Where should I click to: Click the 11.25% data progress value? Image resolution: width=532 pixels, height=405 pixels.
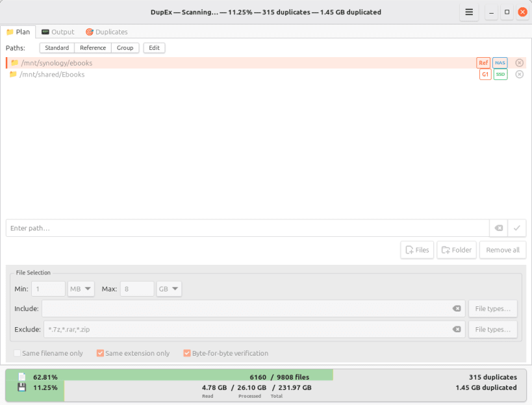pos(45,387)
